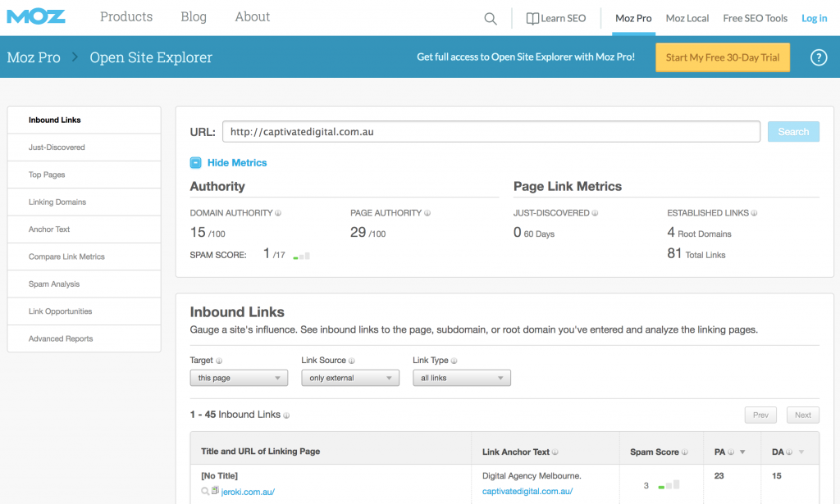The image size is (840, 504).
Task: Click the Search button
Action: (x=793, y=132)
